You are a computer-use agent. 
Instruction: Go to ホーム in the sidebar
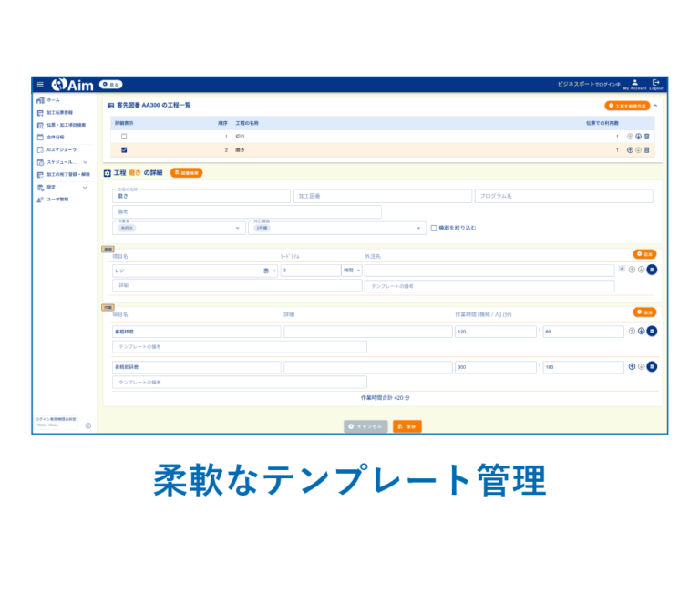tap(53, 100)
